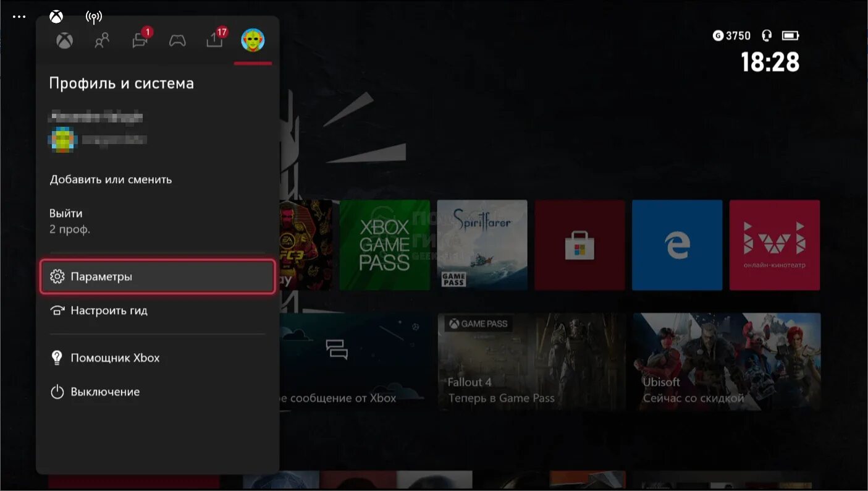868x491 pixels.
Task: Open Помощник Xbox
Action: 158,358
